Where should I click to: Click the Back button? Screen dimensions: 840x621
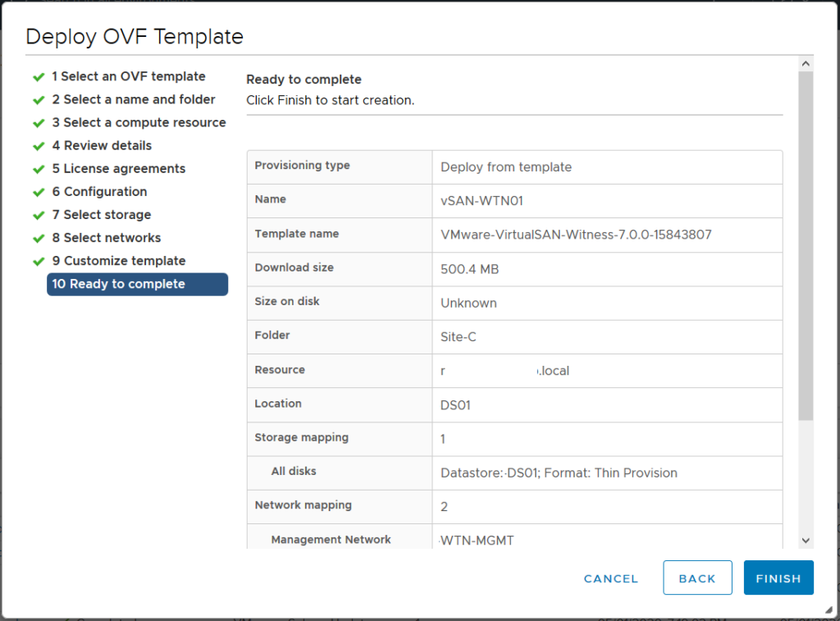697,578
